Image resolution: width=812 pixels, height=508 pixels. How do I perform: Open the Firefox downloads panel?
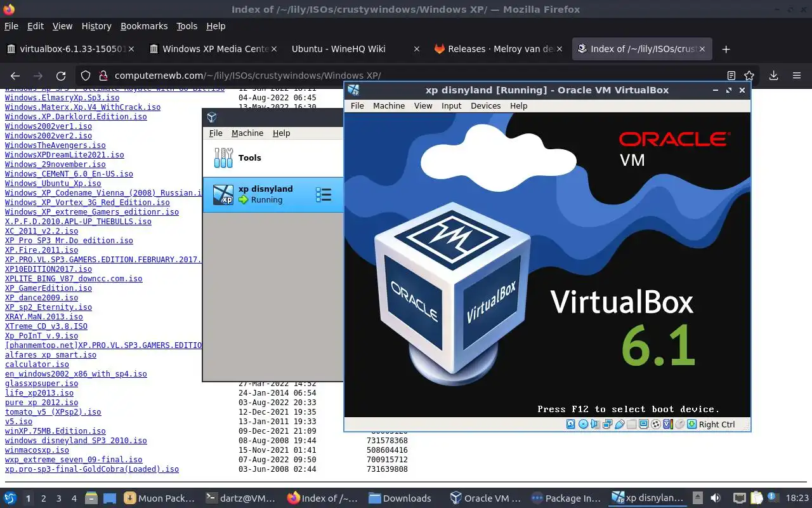pos(773,76)
